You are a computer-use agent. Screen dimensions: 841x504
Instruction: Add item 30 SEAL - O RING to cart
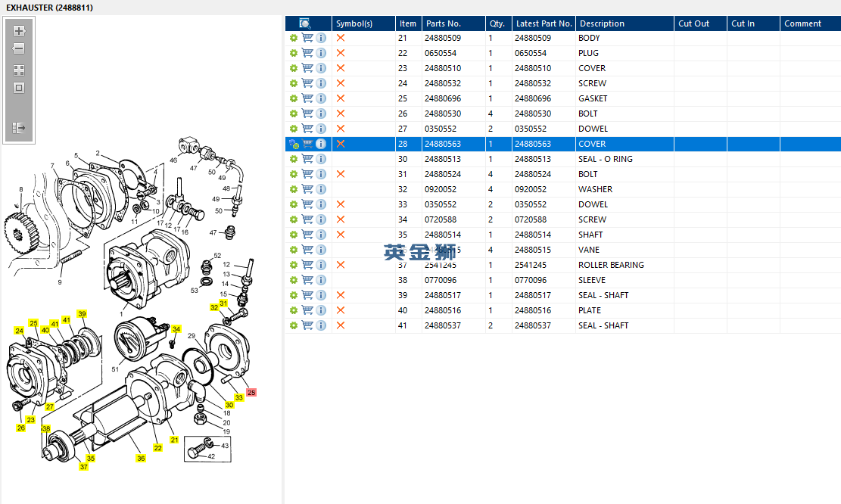(x=307, y=159)
